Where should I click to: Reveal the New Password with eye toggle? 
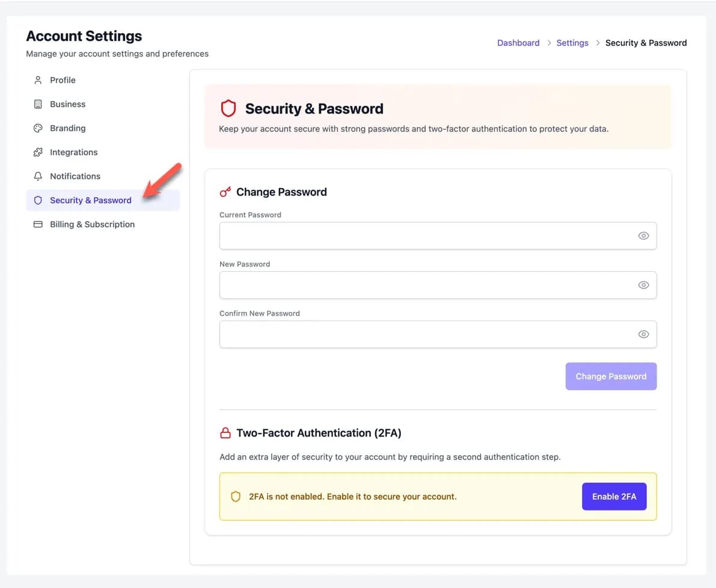(643, 285)
